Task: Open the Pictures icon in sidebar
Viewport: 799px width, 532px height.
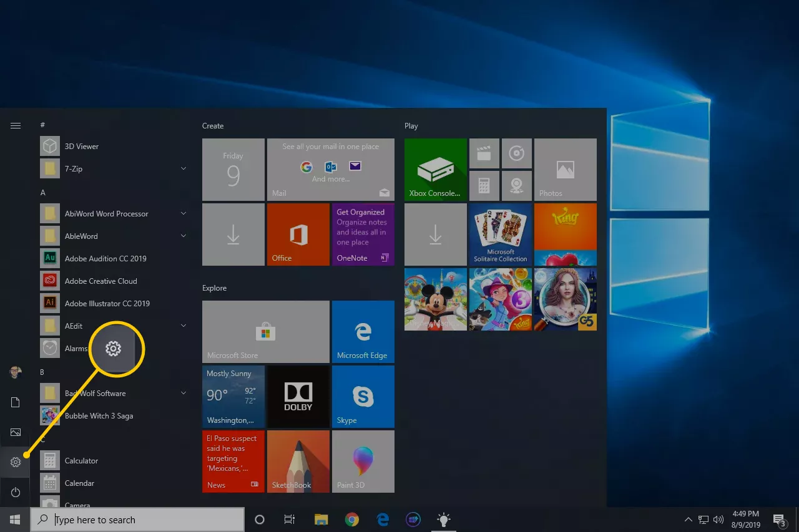Action: [16, 432]
